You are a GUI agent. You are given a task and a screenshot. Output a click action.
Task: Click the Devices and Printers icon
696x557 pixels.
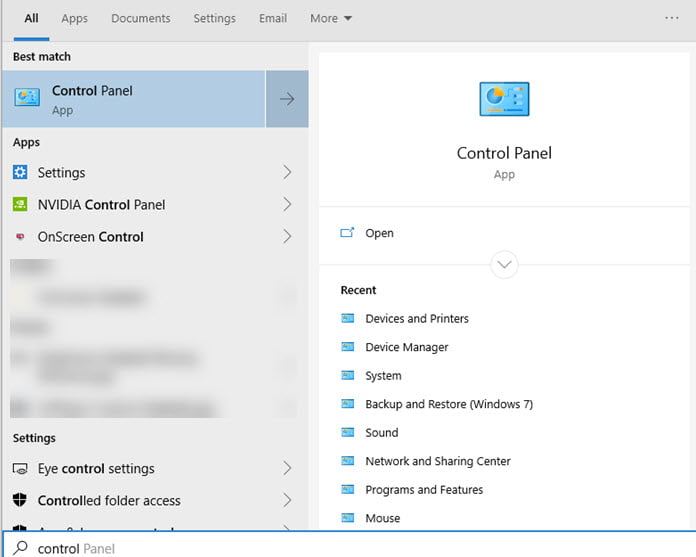pyautogui.click(x=348, y=318)
